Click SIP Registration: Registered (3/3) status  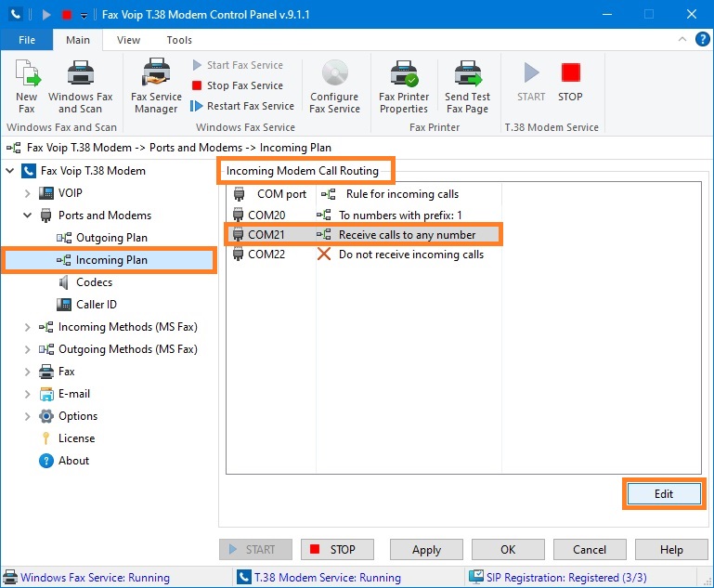coord(566,578)
